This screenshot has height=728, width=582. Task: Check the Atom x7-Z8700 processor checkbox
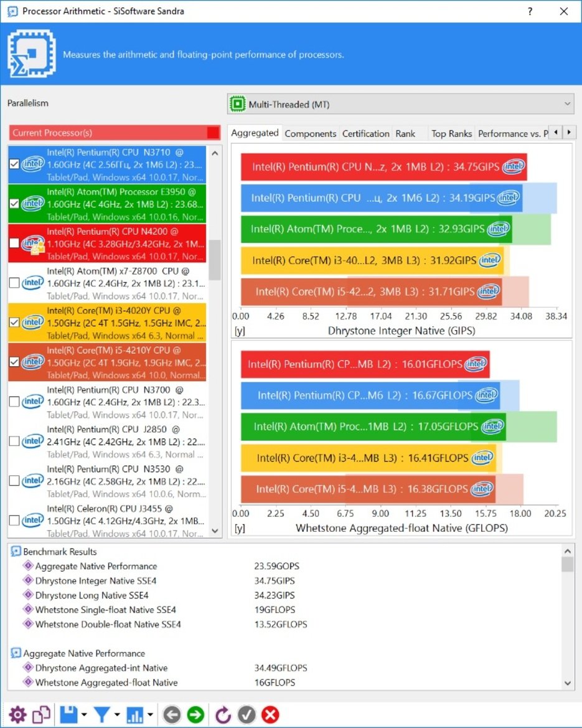click(14, 283)
